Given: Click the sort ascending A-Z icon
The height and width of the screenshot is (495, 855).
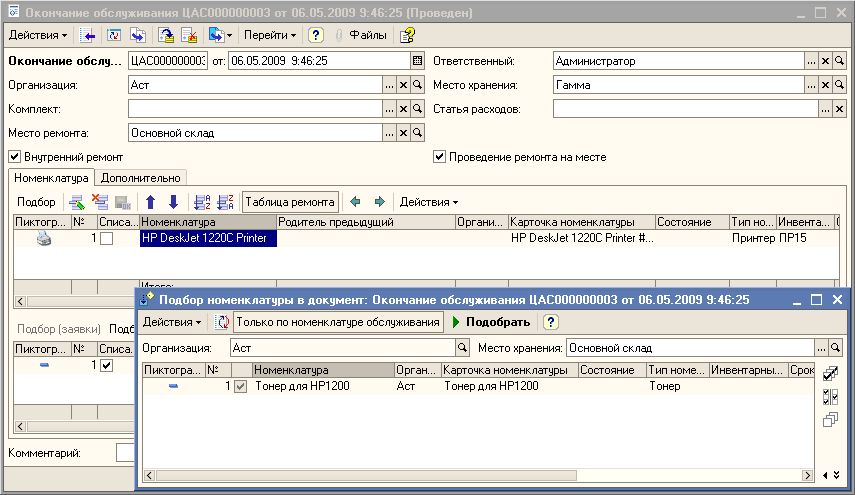Looking at the screenshot, I should (x=199, y=202).
